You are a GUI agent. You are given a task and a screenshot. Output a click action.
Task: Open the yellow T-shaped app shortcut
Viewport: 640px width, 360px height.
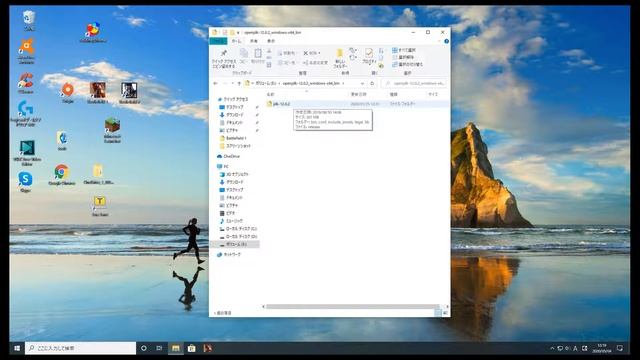[x=100, y=205]
